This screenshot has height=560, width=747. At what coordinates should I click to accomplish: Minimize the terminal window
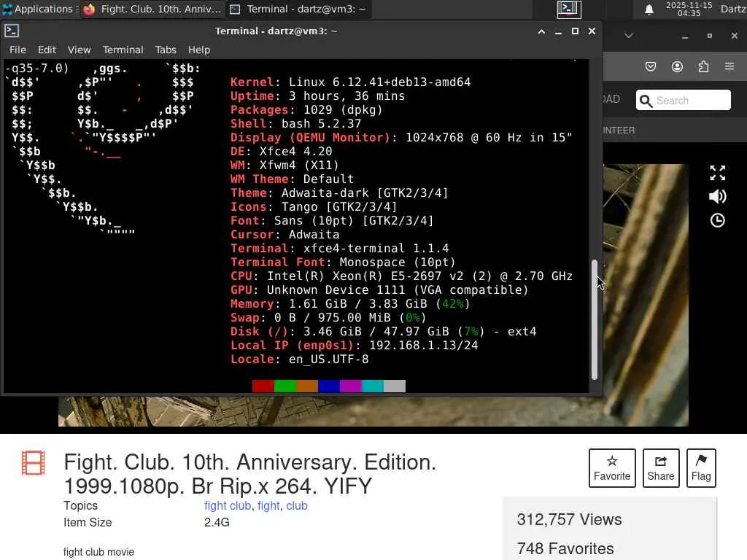click(x=558, y=31)
